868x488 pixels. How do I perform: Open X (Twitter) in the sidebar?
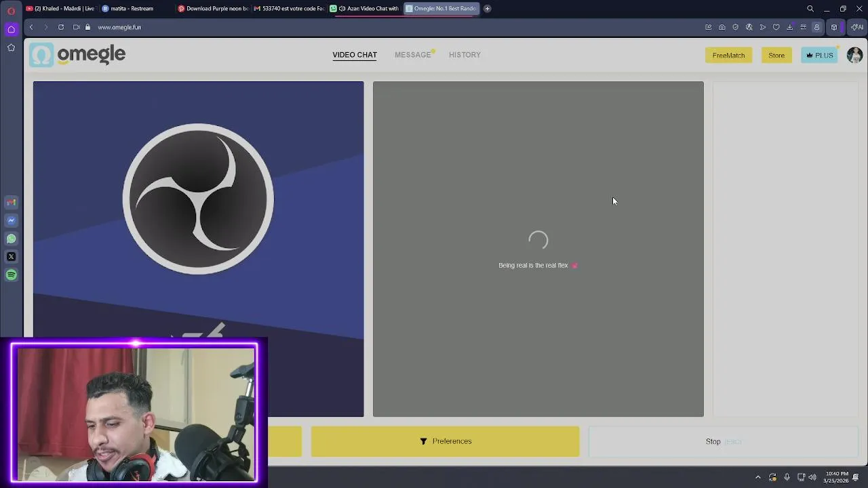tap(11, 257)
